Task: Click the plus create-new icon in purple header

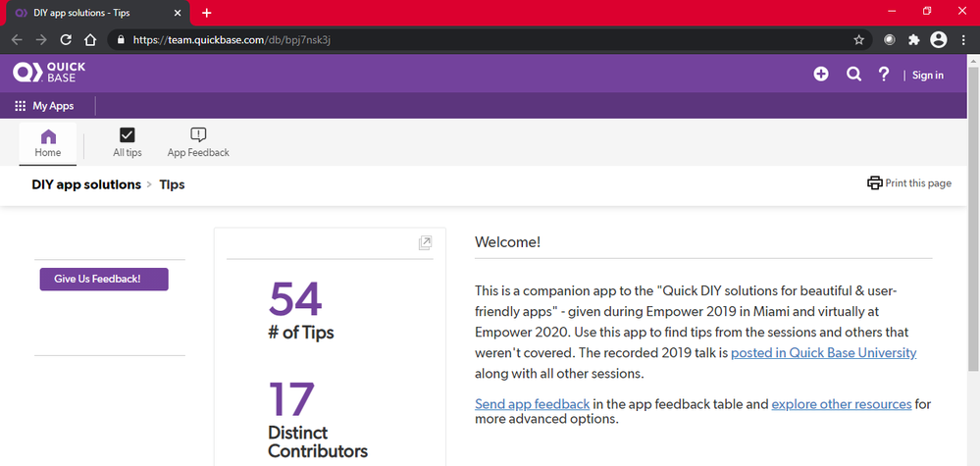Action: 821,75
